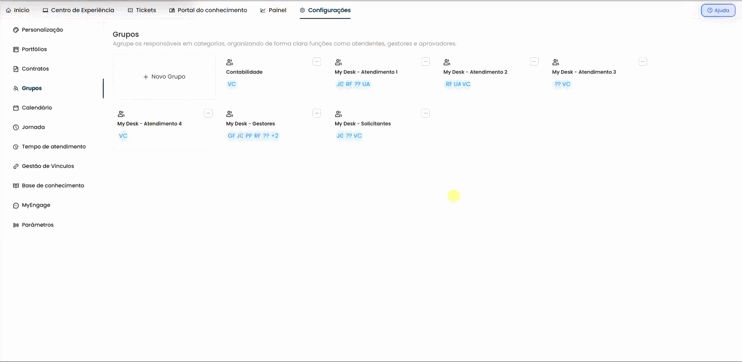This screenshot has width=742, height=362.
Task: Click JC member badge in Atendimento 1
Action: click(x=340, y=84)
